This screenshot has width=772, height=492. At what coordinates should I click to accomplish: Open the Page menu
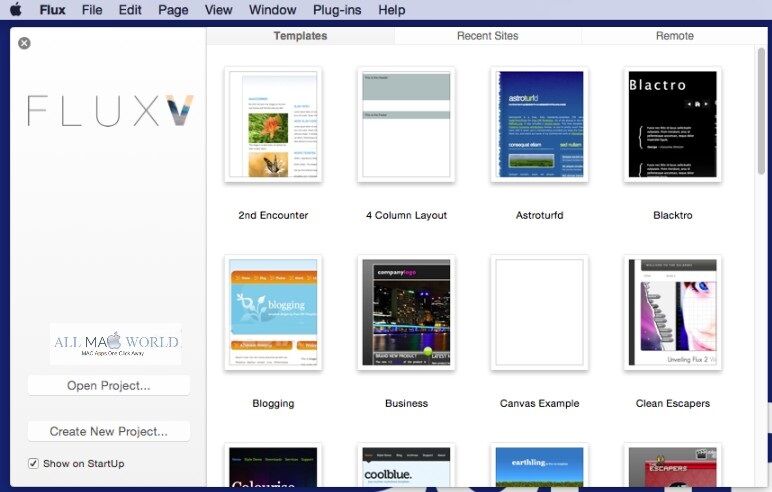173,10
